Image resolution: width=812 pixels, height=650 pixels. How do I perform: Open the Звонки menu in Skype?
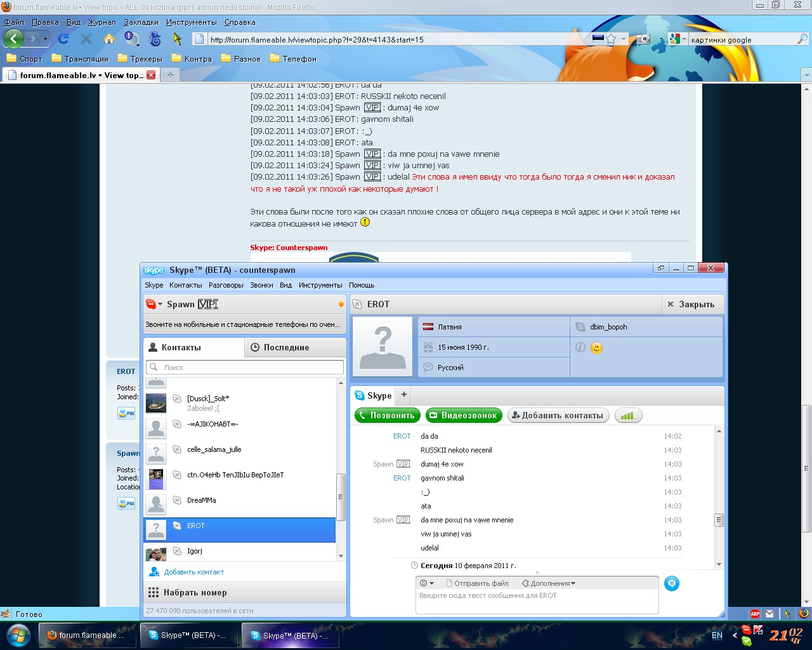coord(261,285)
